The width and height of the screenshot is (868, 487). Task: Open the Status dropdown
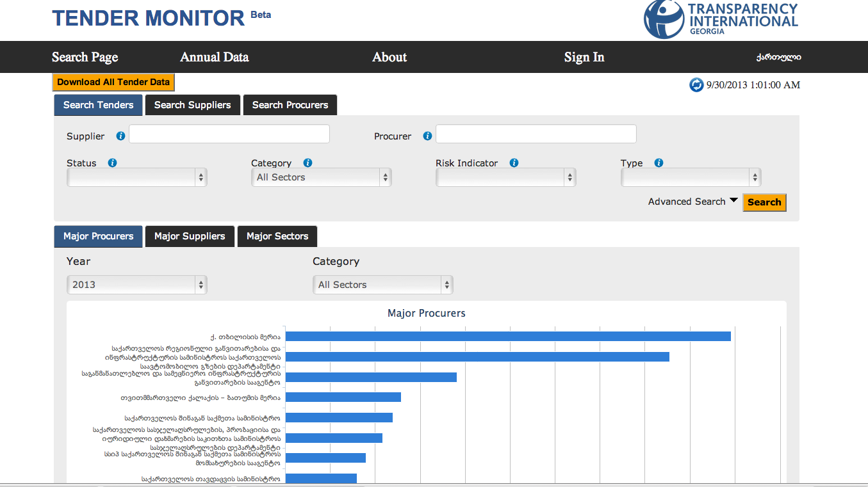coord(137,178)
